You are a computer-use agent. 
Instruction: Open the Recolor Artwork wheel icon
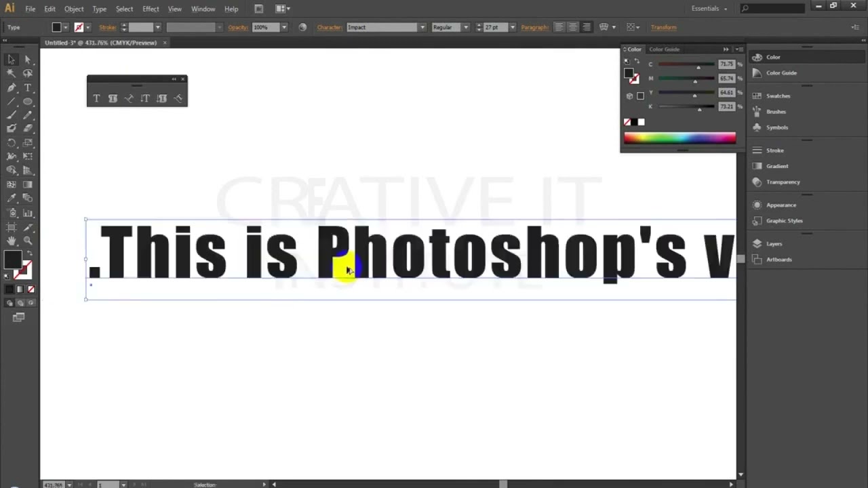(302, 27)
